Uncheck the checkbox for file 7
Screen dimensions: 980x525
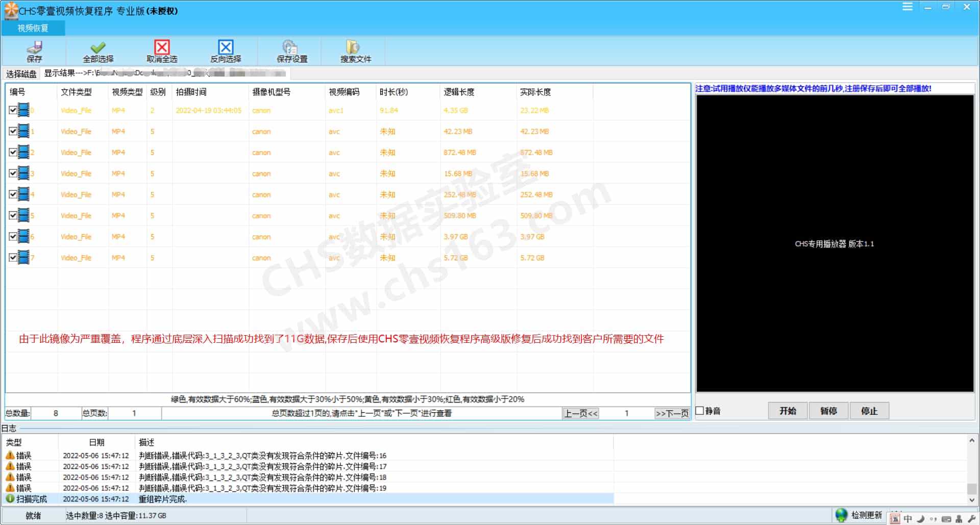tap(13, 257)
